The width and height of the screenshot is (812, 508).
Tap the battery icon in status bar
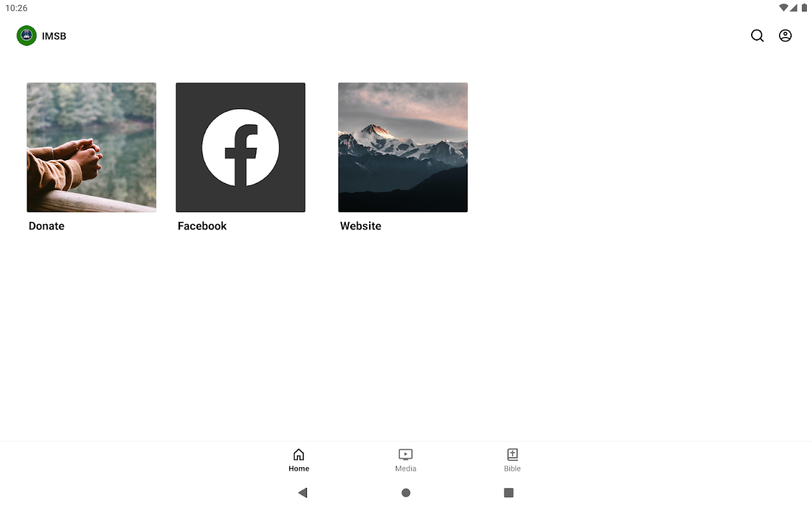804,8
